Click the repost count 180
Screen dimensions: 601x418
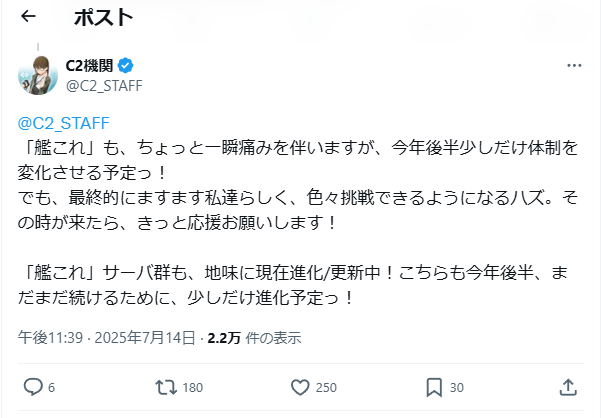tap(193, 387)
